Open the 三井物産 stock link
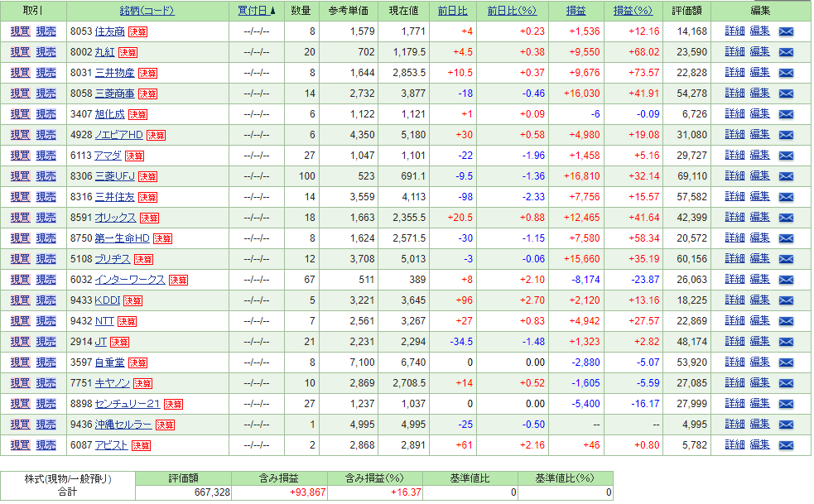Image resolution: width=814 pixels, height=504 pixels. point(114,73)
